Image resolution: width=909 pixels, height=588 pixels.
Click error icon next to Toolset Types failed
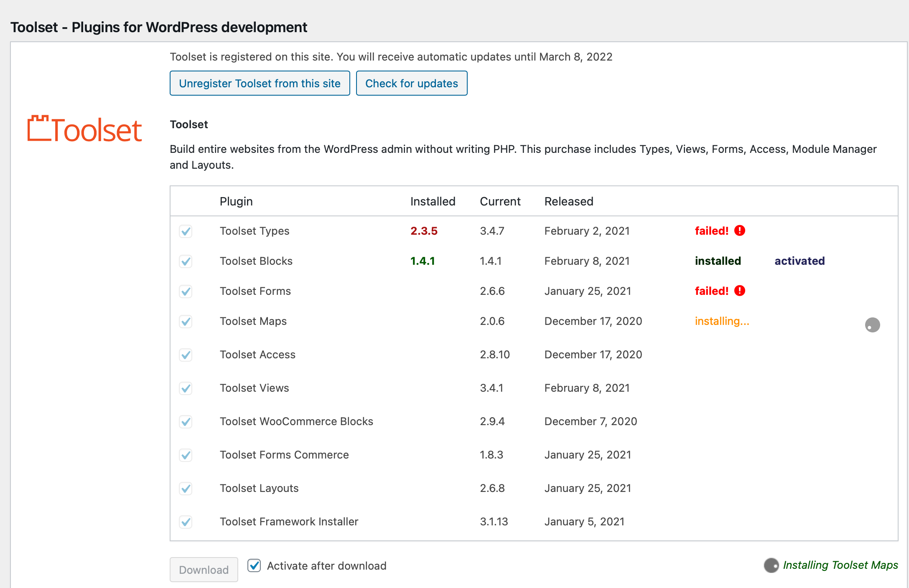[740, 231]
